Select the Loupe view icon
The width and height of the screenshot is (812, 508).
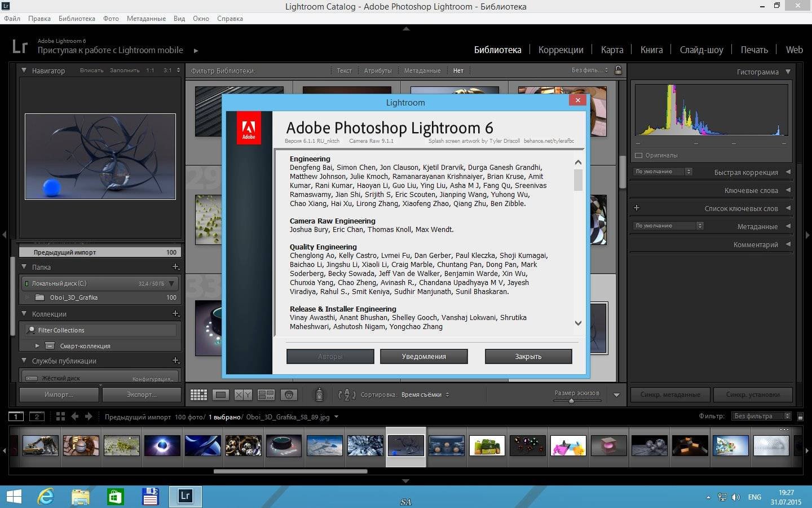pyautogui.click(x=220, y=395)
